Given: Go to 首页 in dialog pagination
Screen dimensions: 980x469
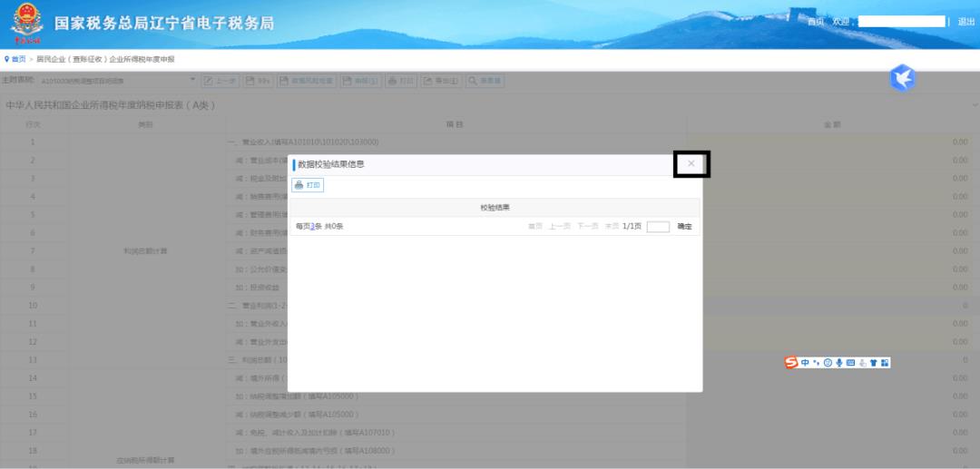Looking at the screenshot, I should 535,227.
